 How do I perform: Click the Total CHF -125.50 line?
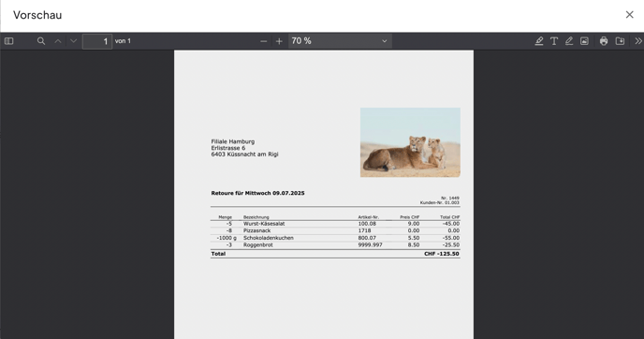335,254
